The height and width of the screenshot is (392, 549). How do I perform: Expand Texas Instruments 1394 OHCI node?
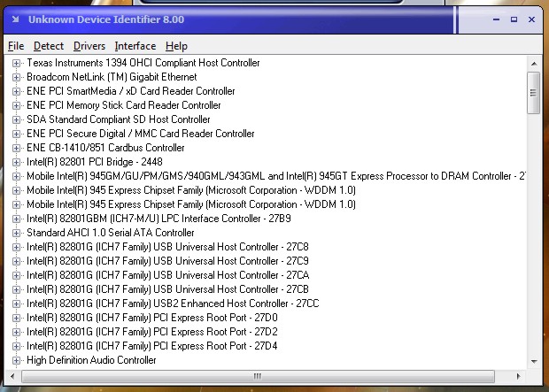click(16, 63)
